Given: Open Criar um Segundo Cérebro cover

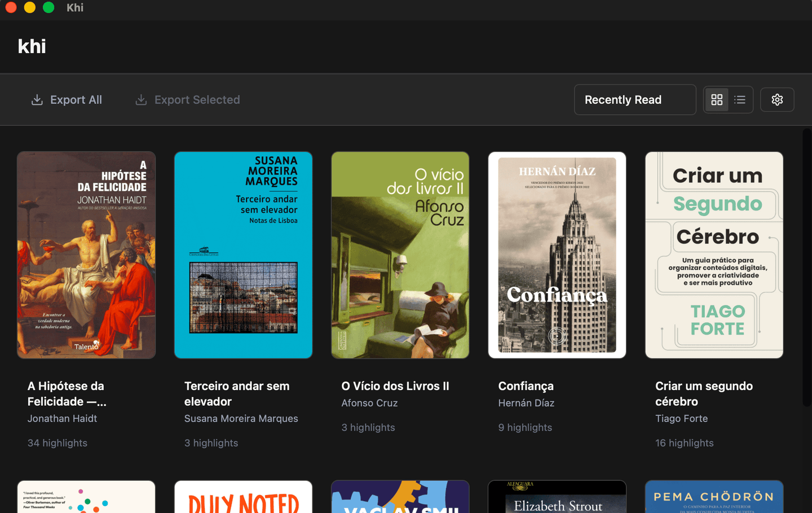Looking at the screenshot, I should click(x=714, y=255).
